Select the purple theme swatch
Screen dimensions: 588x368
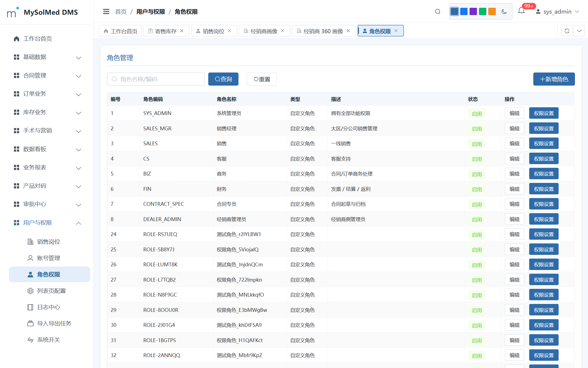473,11
